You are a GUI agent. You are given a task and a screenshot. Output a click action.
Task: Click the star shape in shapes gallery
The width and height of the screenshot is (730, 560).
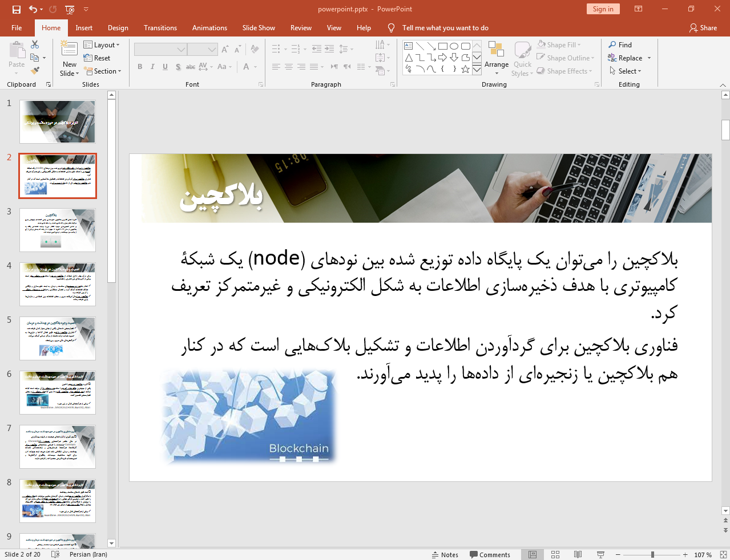465,69
